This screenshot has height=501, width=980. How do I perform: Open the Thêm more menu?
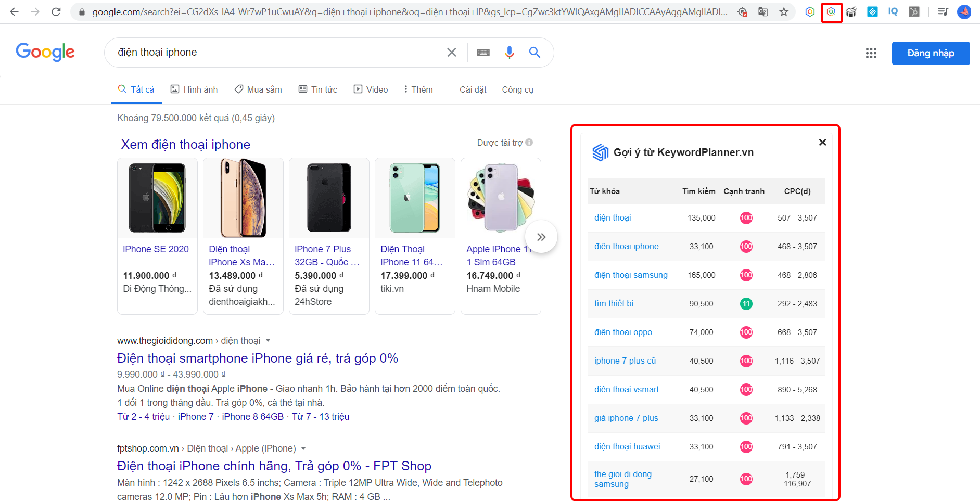click(x=418, y=89)
